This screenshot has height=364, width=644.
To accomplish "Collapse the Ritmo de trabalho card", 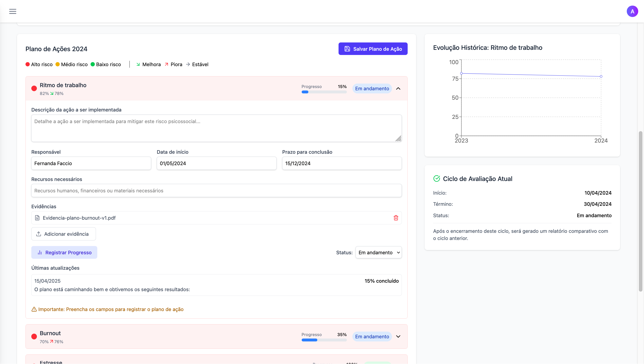I will 398,88.
